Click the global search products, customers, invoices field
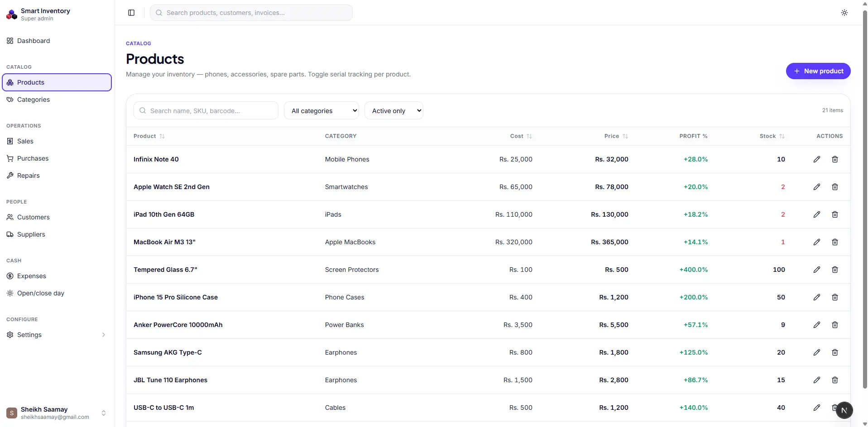The image size is (868, 427). (x=251, y=13)
